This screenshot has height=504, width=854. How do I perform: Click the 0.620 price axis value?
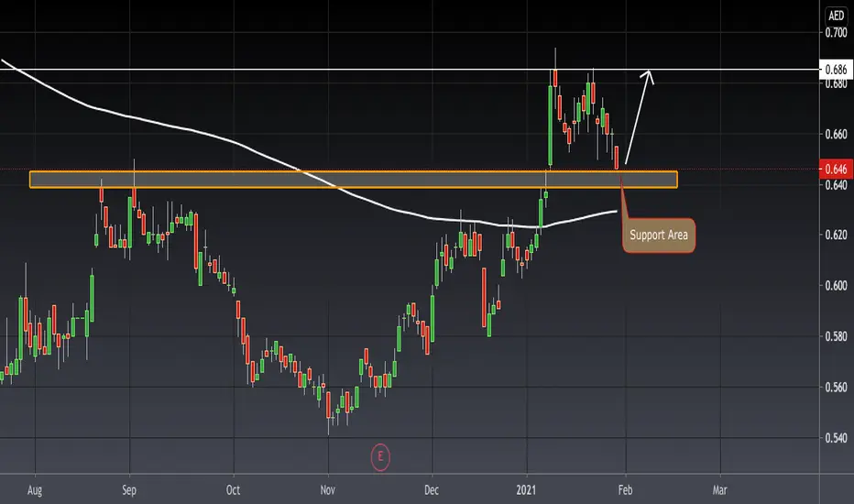(836, 235)
